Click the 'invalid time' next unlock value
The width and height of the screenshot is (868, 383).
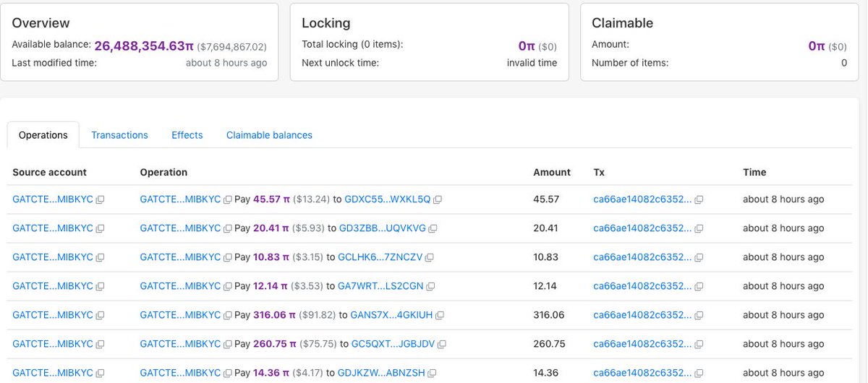pyautogui.click(x=532, y=63)
